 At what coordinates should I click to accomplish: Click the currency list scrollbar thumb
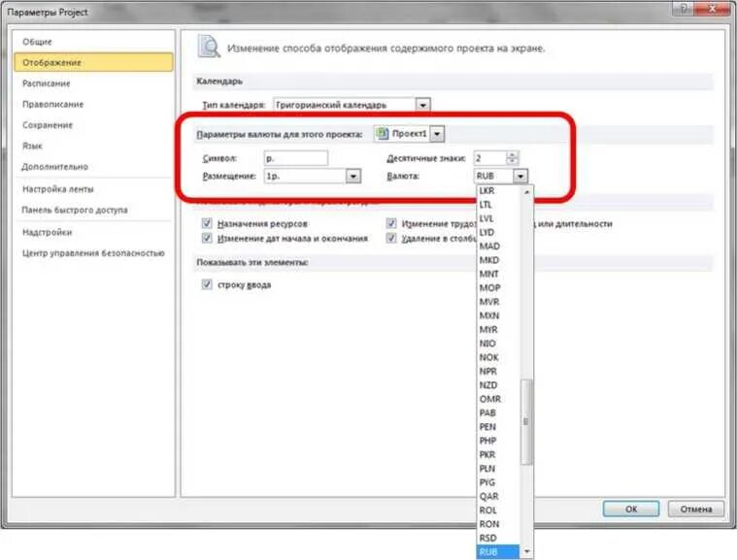(x=526, y=421)
